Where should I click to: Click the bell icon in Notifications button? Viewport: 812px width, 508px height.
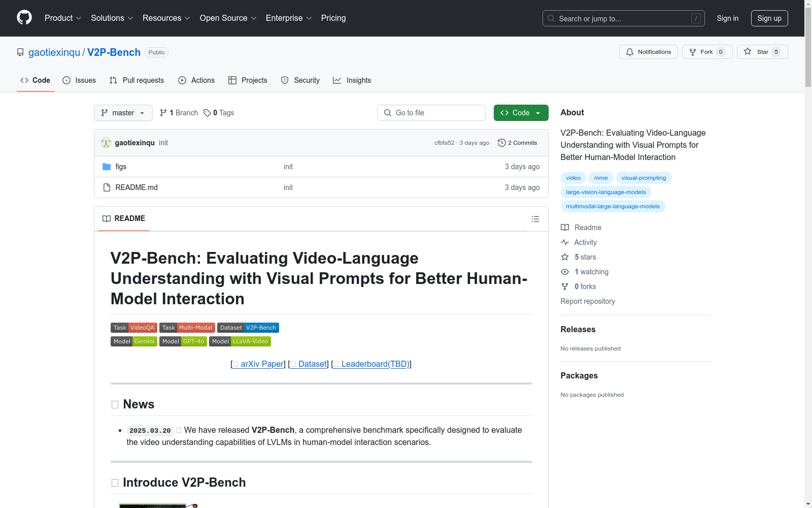630,52
